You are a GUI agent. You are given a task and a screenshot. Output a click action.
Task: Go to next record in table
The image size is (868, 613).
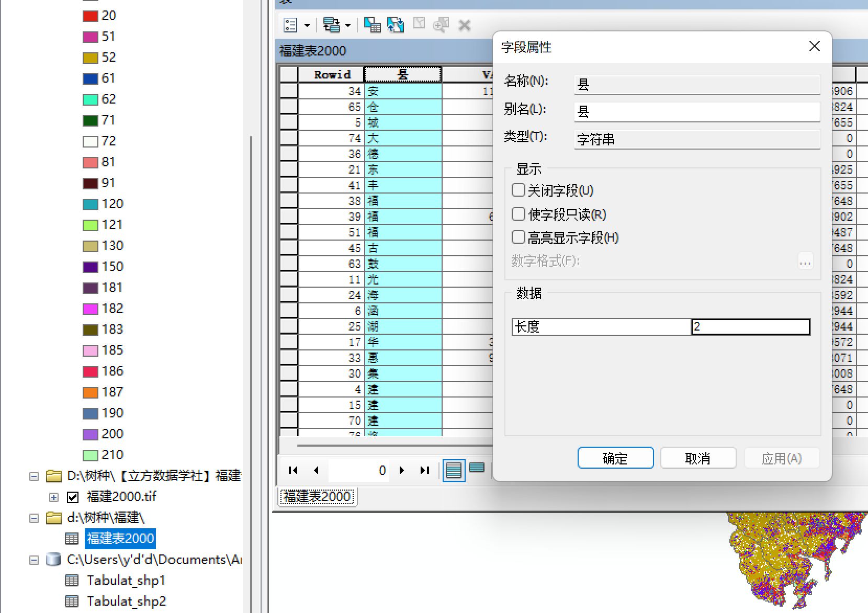tap(401, 470)
